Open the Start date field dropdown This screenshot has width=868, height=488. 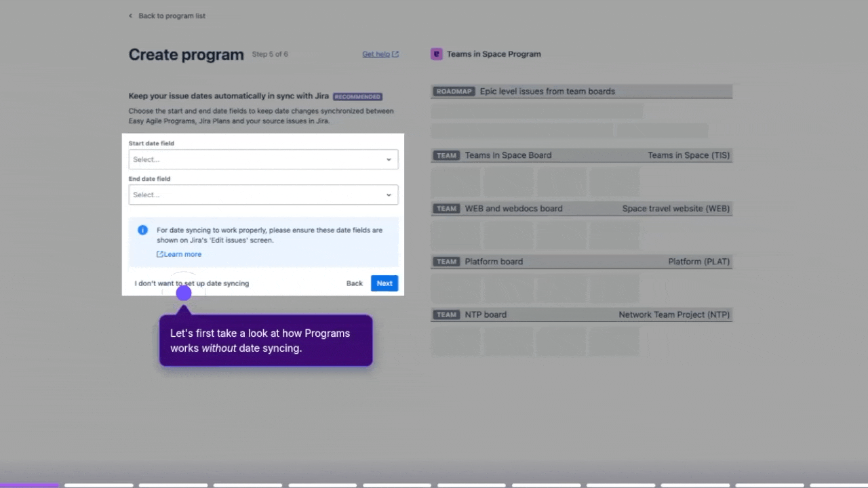[x=263, y=159]
